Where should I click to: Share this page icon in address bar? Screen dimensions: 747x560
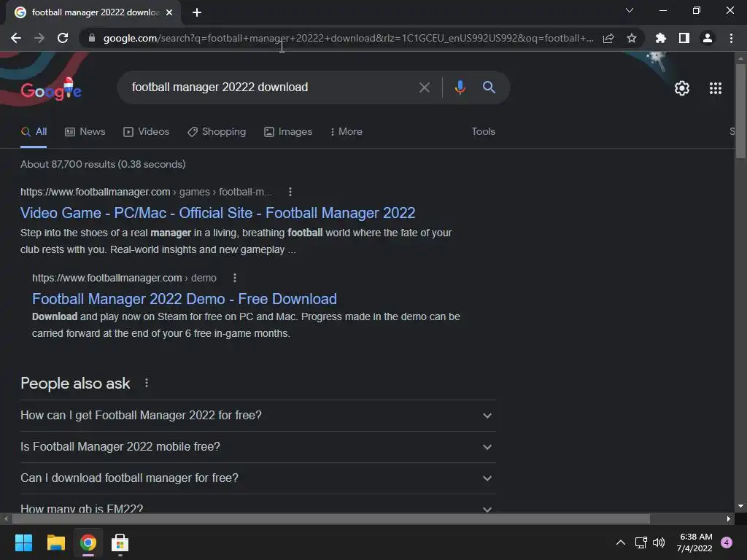(608, 38)
